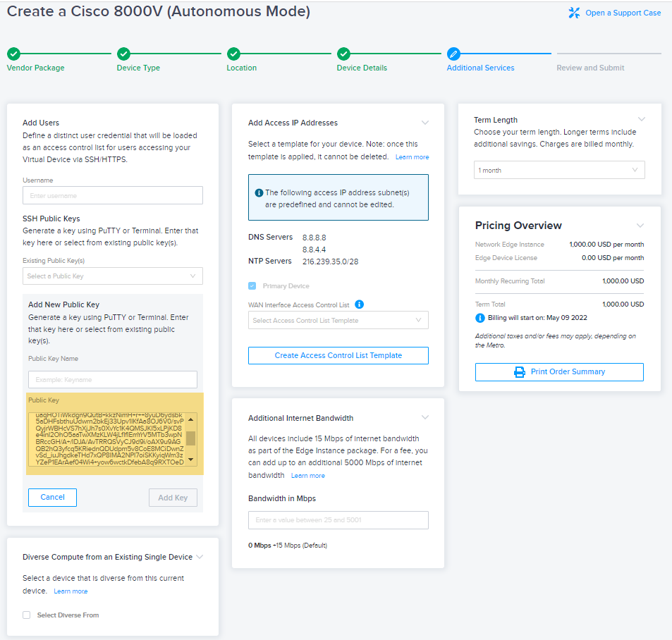Viewport: 672px width, 640px height.
Task: Click the Bandwidth in Mbps input field
Action: click(x=338, y=520)
